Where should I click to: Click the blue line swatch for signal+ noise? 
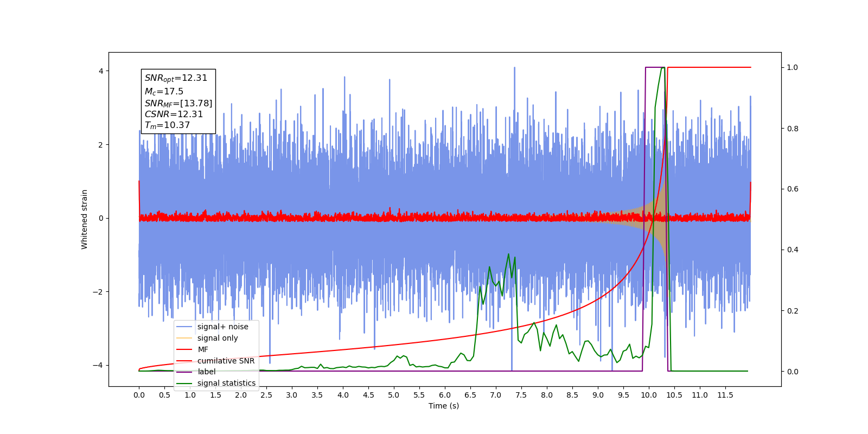pos(184,327)
